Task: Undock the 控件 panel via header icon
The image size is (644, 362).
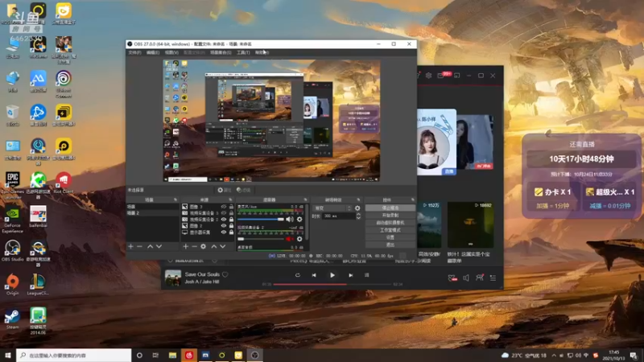Action: click(413, 200)
